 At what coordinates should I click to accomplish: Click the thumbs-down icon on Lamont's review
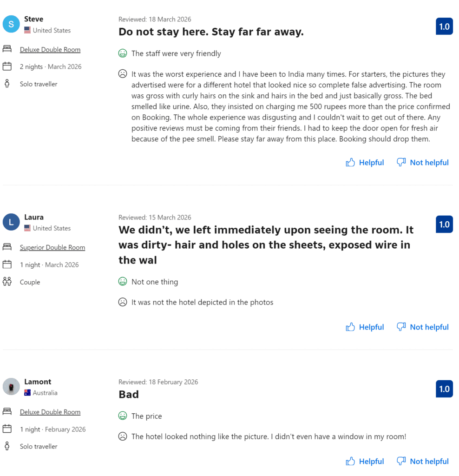pos(400,461)
